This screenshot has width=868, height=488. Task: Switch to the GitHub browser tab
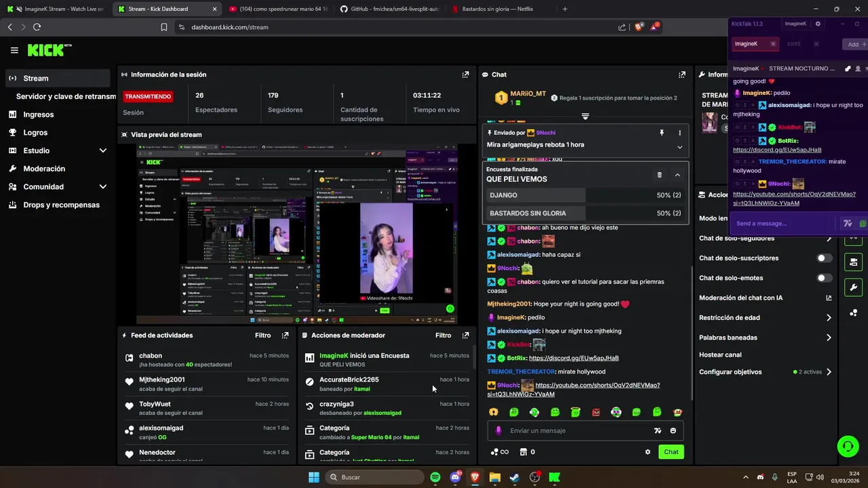pos(390,9)
